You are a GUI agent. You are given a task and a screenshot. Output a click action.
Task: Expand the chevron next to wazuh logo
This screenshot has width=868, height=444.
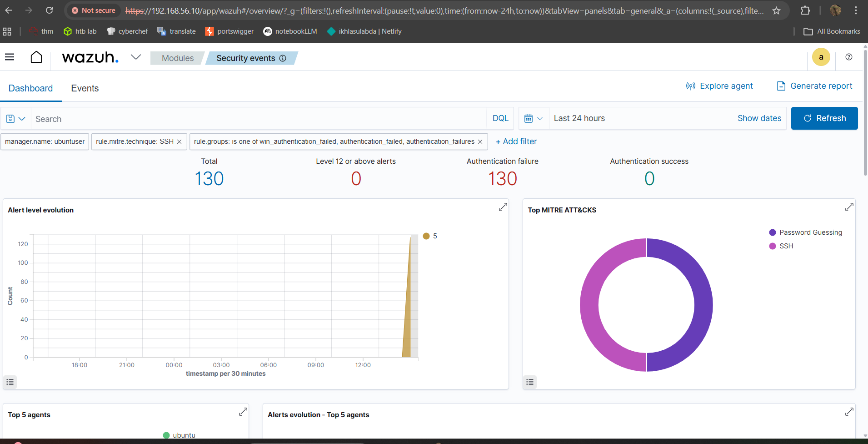tap(136, 57)
